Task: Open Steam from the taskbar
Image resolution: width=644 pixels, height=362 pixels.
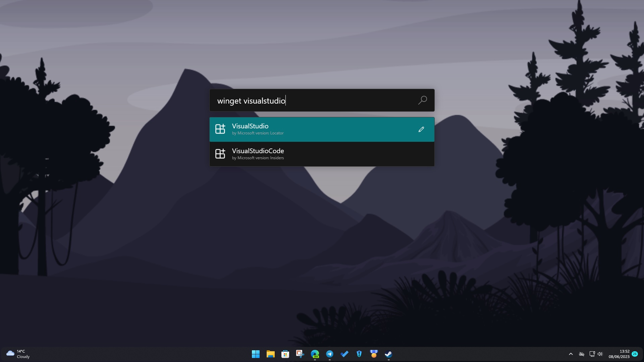Action: click(388, 354)
